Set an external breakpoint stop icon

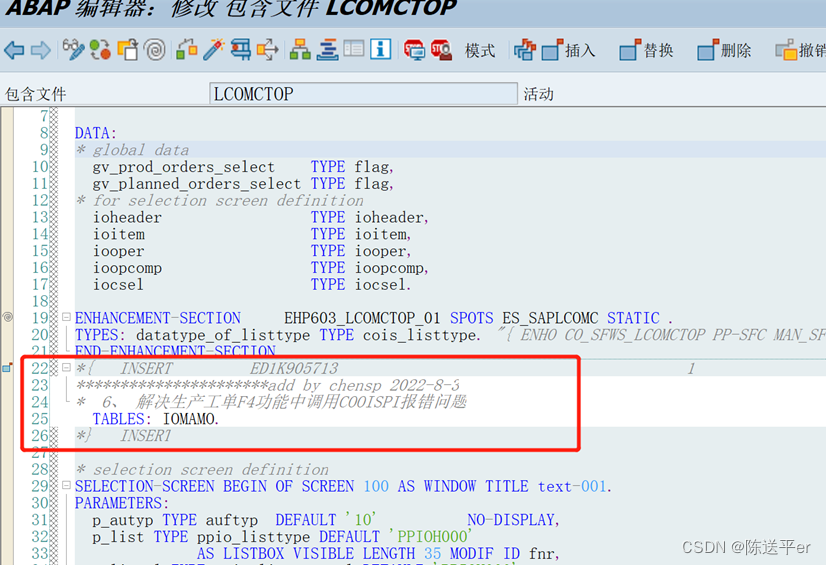441,50
